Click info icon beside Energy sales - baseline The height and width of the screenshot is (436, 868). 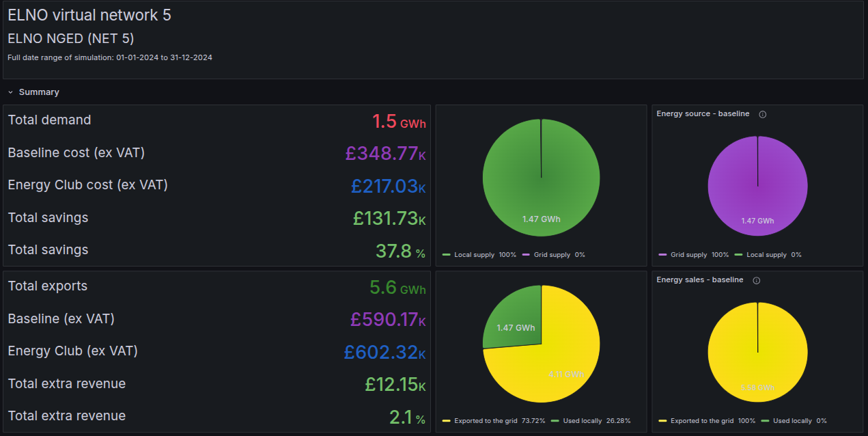coord(757,280)
